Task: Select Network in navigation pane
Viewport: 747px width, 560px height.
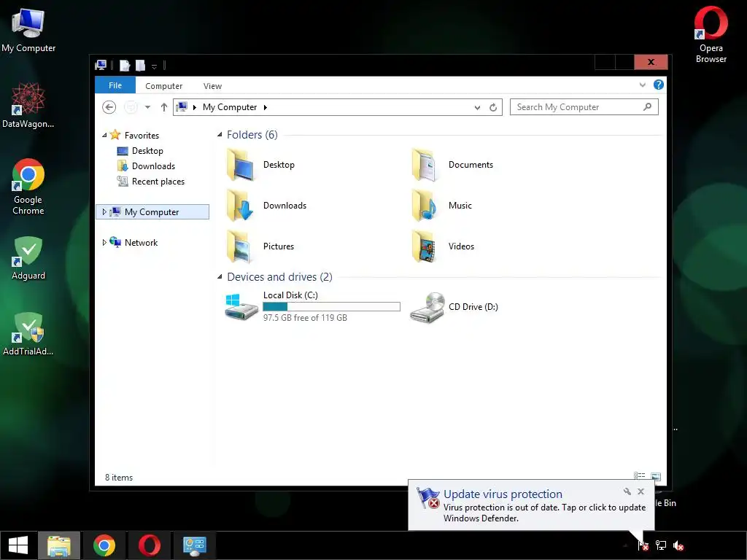Action: point(134,242)
